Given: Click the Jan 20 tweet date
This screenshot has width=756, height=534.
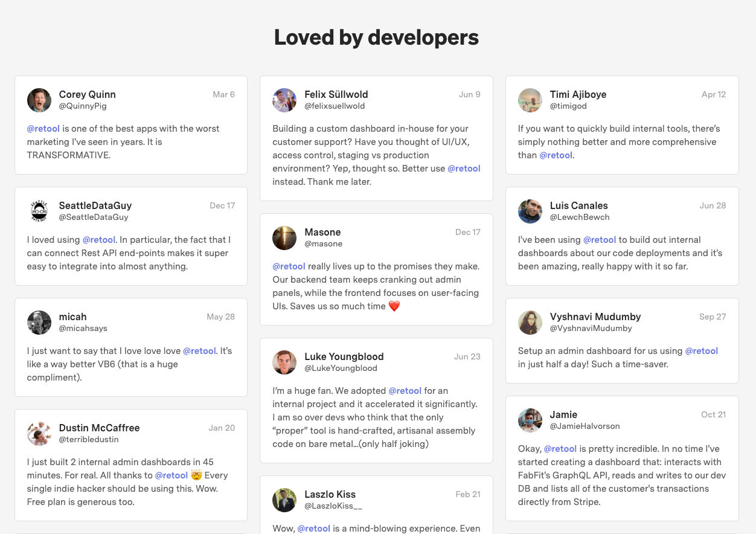Looking at the screenshot, I should 222,428.
